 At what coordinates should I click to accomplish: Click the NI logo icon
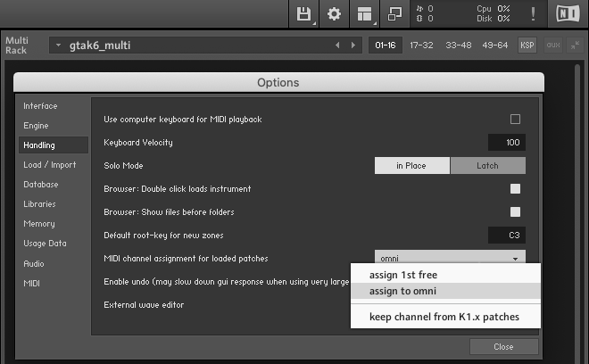(566, 14)
